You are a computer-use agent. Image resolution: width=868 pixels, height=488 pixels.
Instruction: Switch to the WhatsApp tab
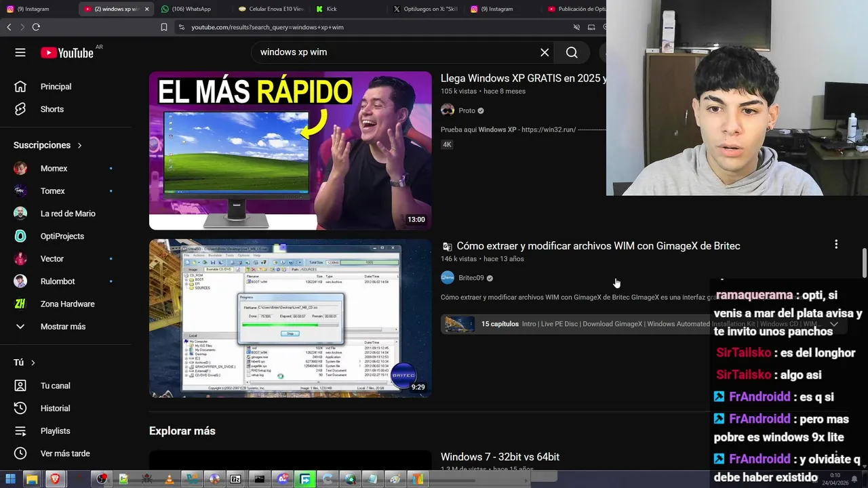[193, 9]
